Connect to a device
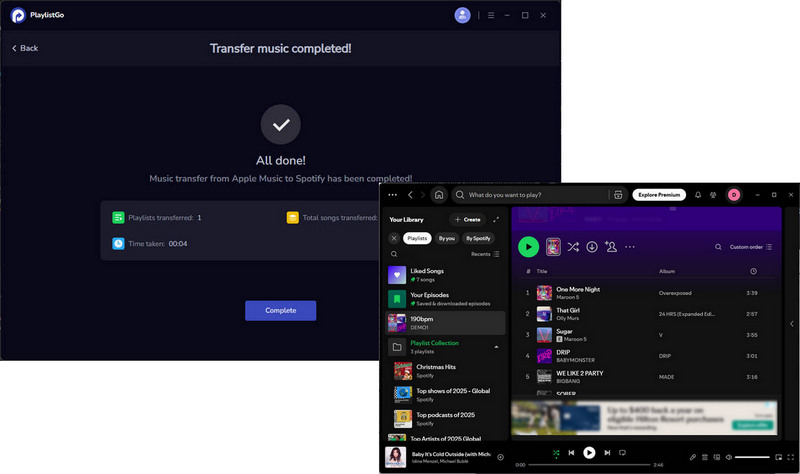This screenshot has height=474, width=800. pos(717,457)
